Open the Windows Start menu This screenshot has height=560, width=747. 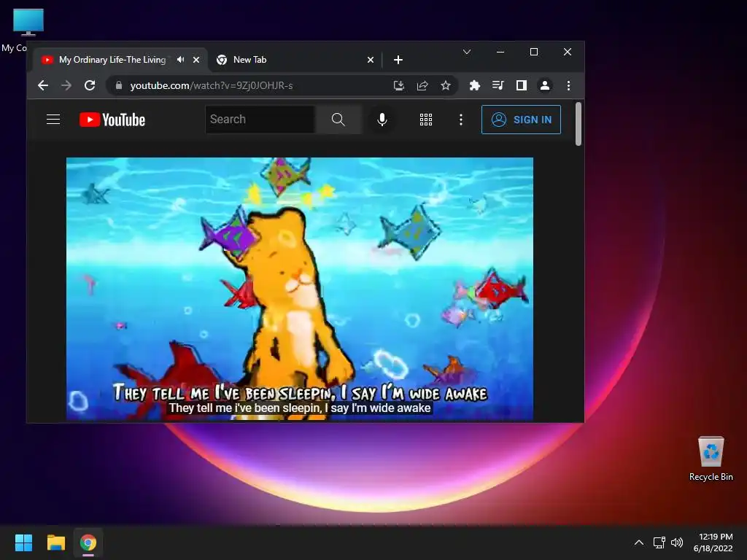pos(23,542)
